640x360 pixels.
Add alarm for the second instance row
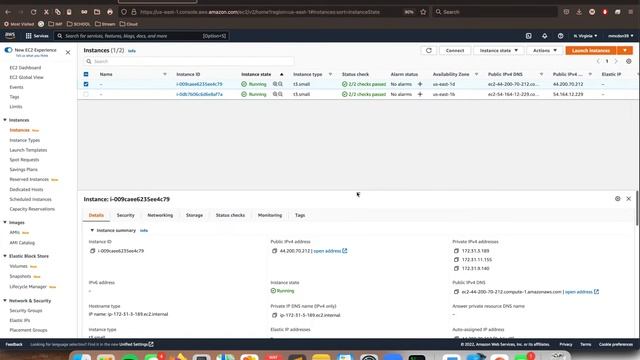pos(420,94)
